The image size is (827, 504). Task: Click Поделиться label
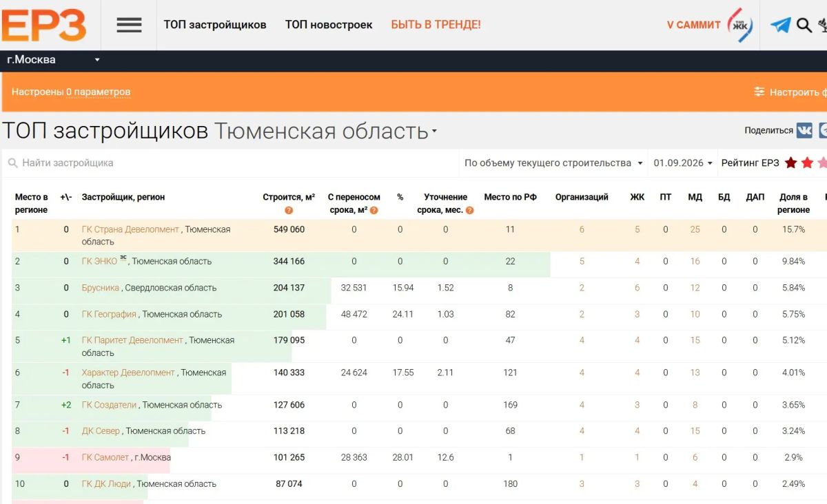click(x=768, y=130)
